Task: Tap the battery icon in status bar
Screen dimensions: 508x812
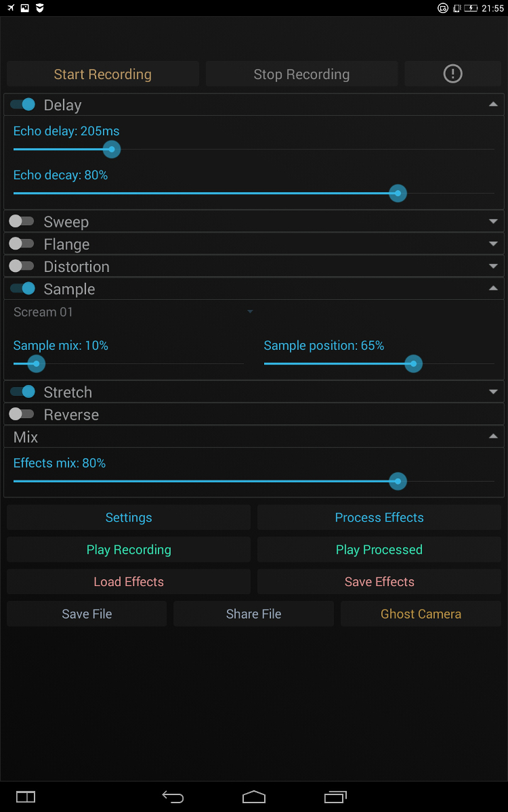Action: click(x=471, y=8)
